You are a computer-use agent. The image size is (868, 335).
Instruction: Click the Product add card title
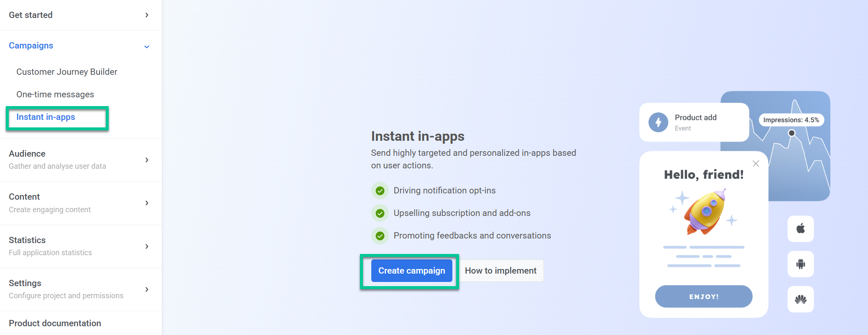[696, 117]
